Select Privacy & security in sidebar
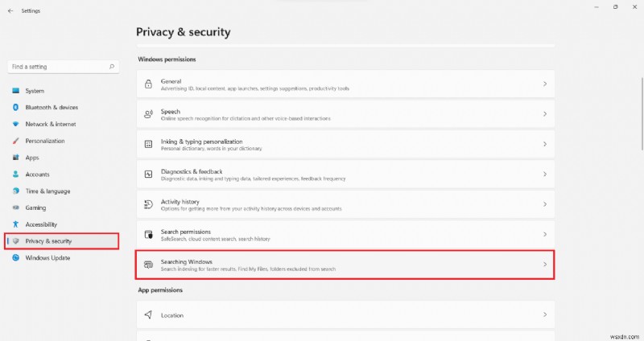This screenshot has width=644, height=341. 64,241
